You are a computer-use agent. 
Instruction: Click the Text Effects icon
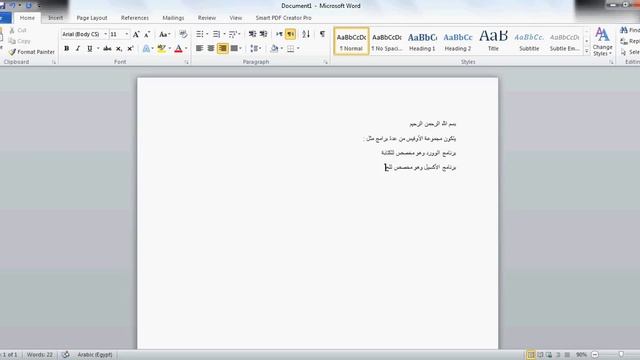pyautogui.click(x=146, y=49)
